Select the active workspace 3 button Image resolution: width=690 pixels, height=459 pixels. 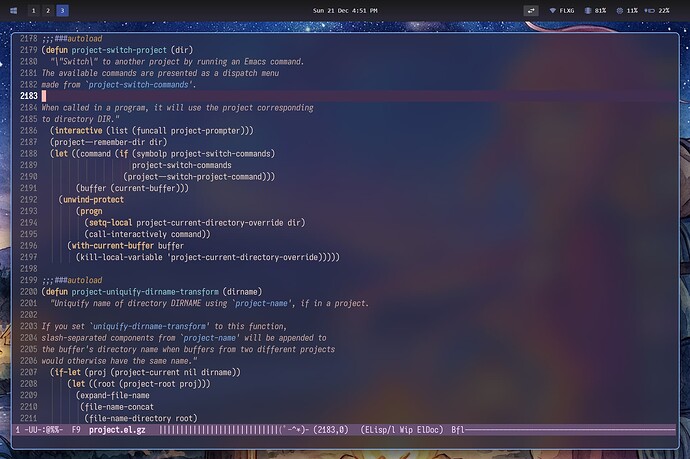coord(62,10)
